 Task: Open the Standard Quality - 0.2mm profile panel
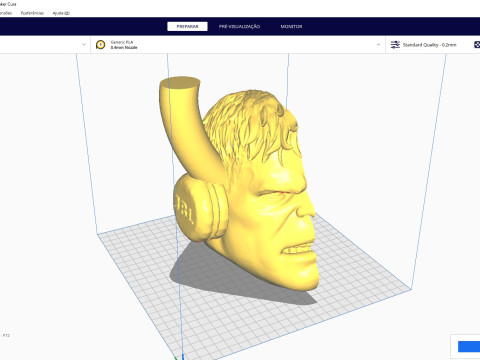tap(429, 45)
